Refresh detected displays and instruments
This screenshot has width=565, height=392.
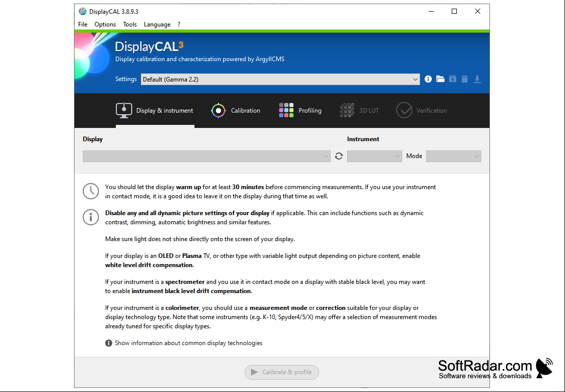tap(339, 156)
